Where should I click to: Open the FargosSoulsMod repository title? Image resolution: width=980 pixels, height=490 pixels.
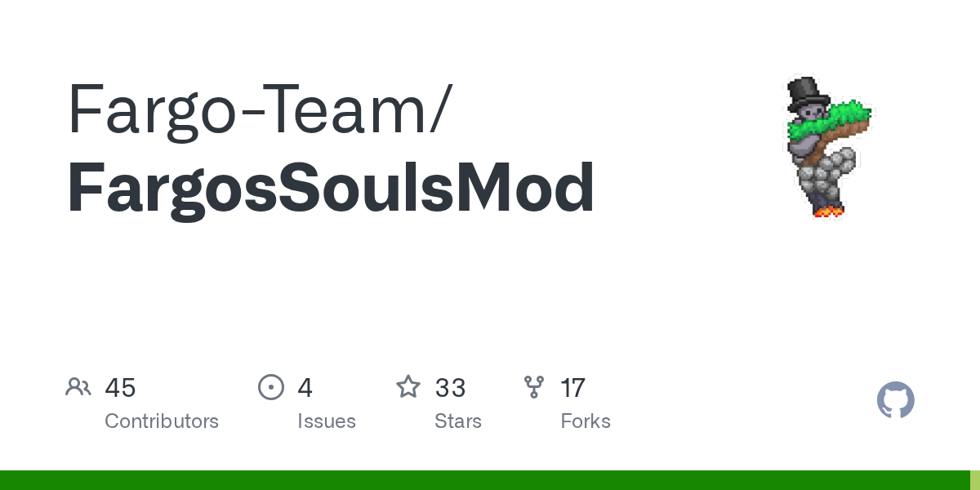(x=331, y=189)
